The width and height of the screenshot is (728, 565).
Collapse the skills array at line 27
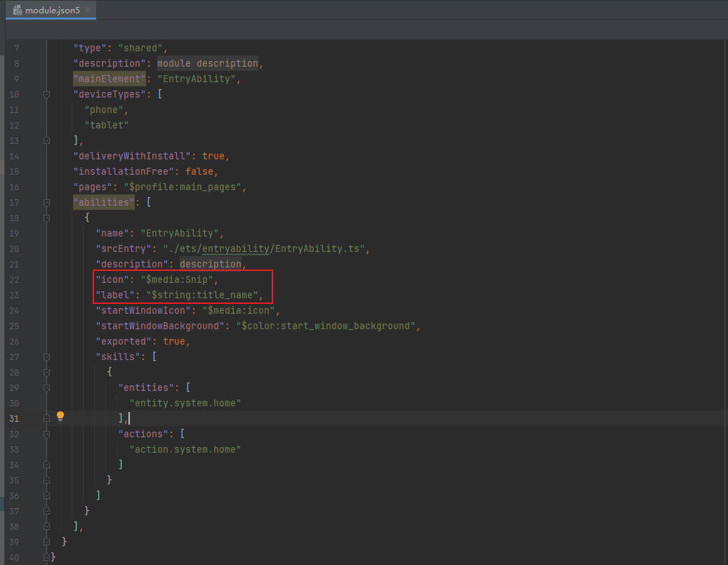(46, 357)
